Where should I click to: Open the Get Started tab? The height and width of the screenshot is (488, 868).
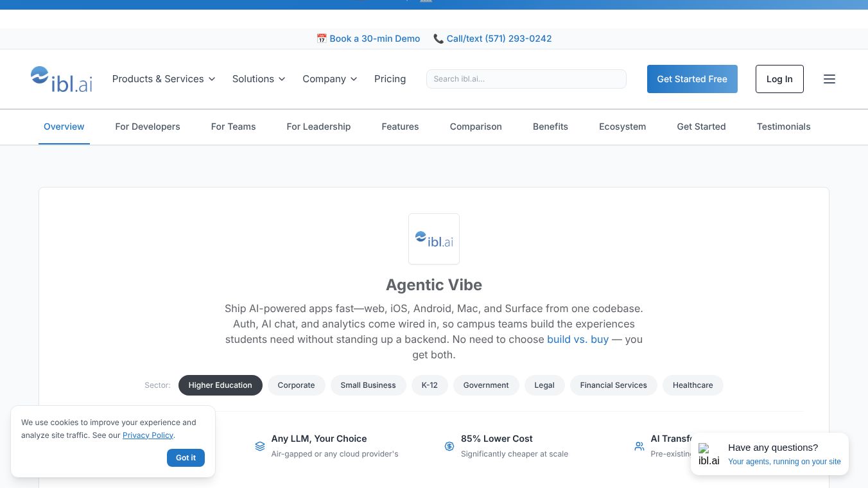[x=701, y=126]
